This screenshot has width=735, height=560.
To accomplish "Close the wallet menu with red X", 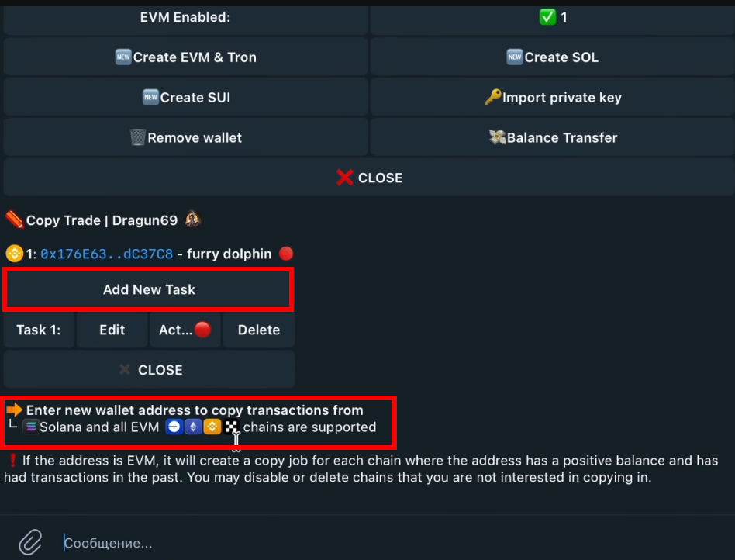I will pos(369,178).
